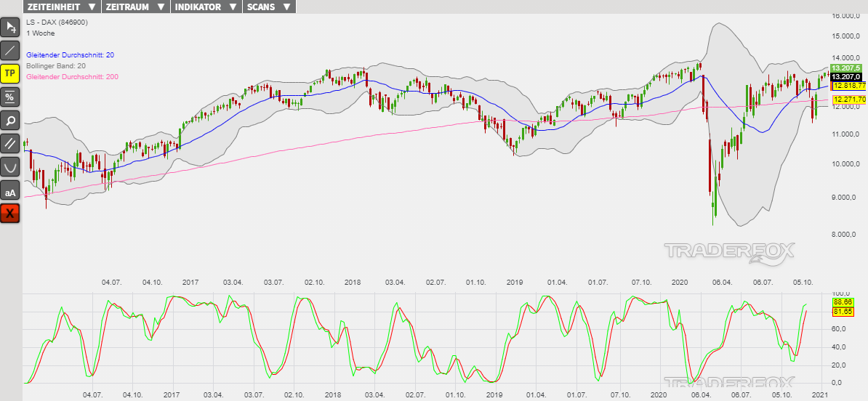The height and width of the screenshot is (401, 868).
Task: Open the SCANS dropdown menu
Action: [x=269, y=7]
